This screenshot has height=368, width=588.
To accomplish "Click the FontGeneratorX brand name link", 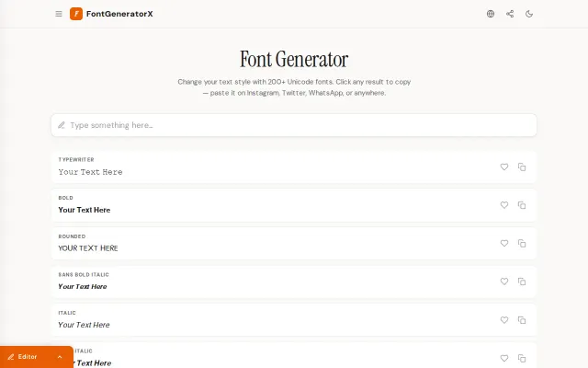I will 119,14.
